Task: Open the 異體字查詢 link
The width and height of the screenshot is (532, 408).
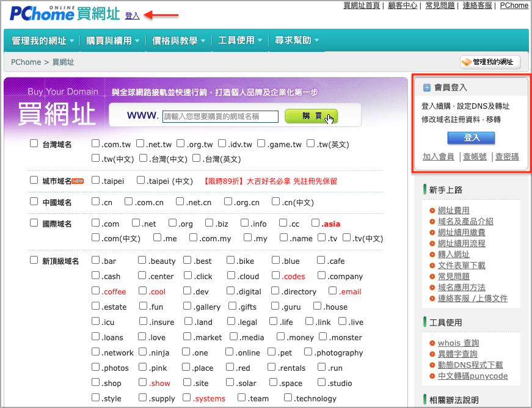Action: 457,354
